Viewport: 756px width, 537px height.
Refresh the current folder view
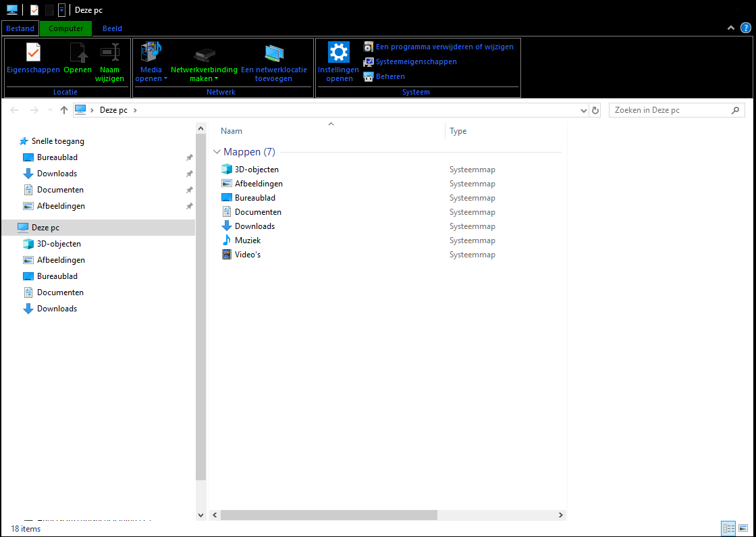click(595, 109)
